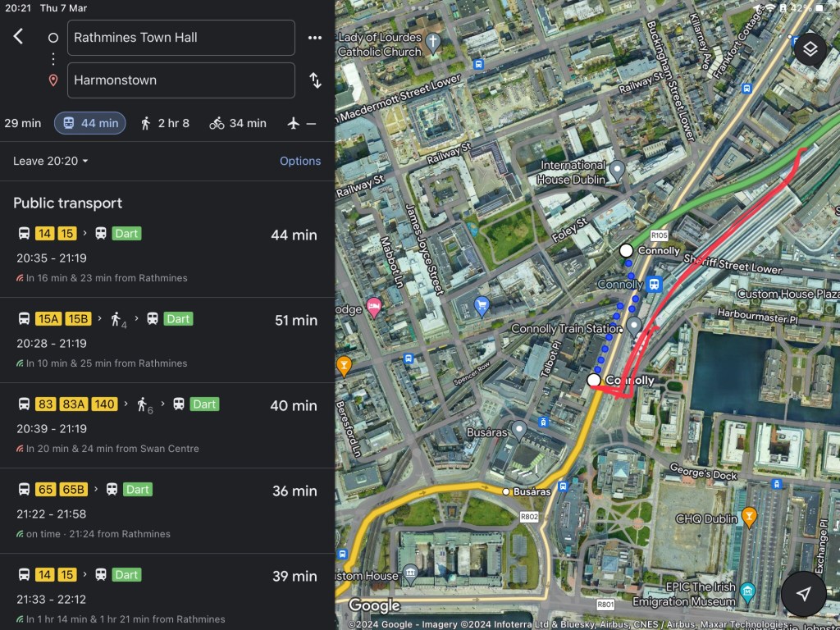
Task: Open route Options link
Action: [x=300, y=161]
